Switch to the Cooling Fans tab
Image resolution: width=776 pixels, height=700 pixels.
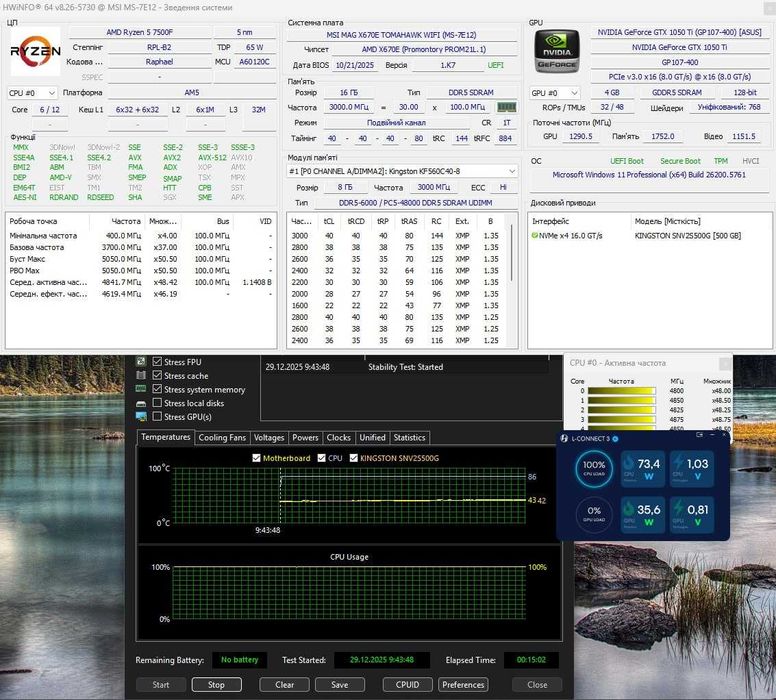pos(222,438)
